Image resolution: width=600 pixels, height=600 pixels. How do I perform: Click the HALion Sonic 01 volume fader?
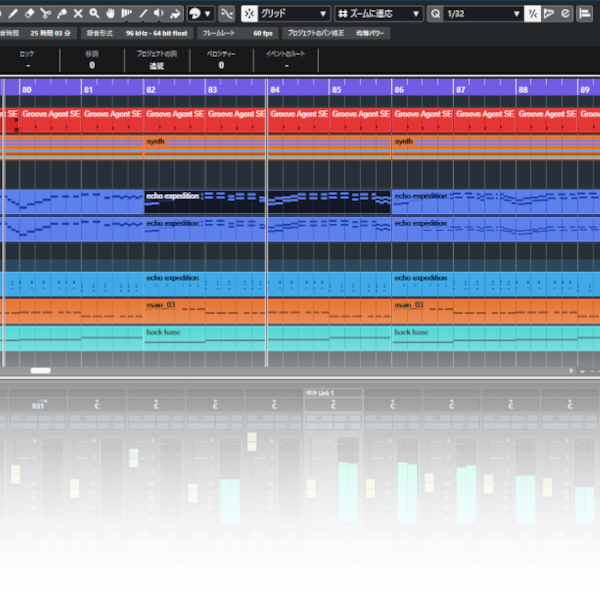pyautogui.click(x=252, y=442)
